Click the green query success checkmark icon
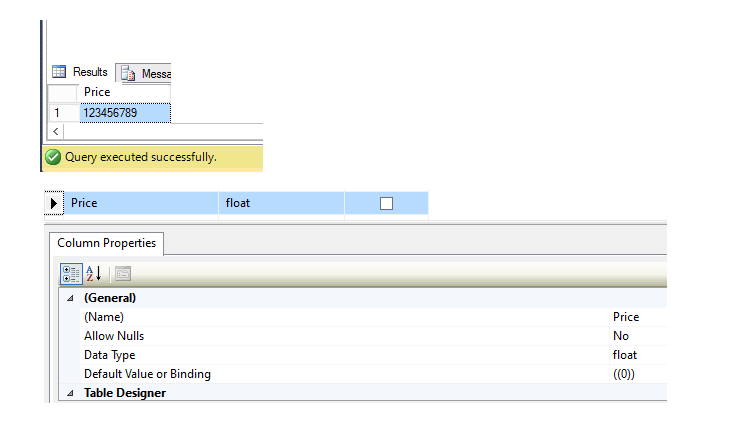Image resolution: width=748 pixels, height=434 pixels. click(x=53, y=157)
